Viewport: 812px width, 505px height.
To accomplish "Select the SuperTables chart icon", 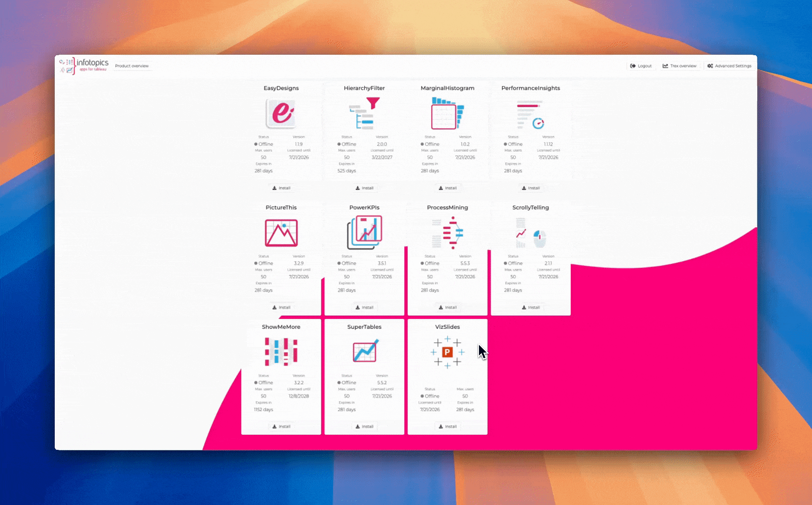I will [364, 351].
